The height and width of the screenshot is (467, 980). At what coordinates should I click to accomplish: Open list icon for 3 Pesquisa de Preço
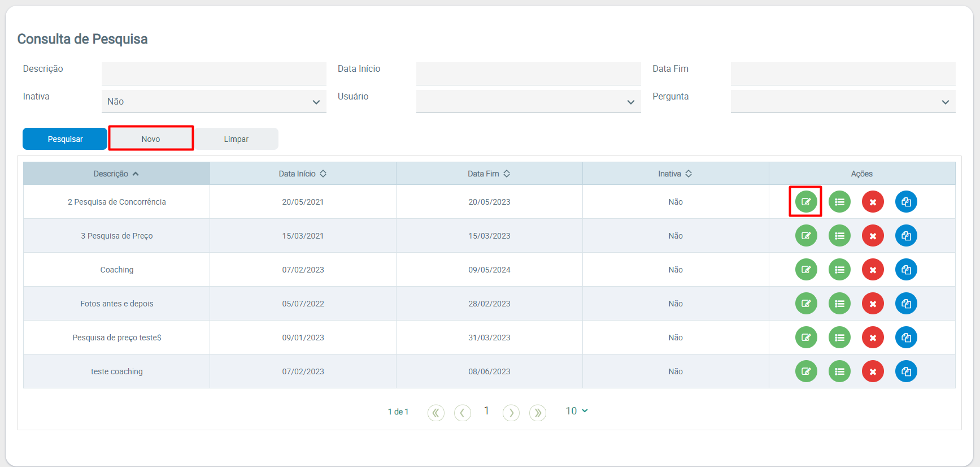839,236
